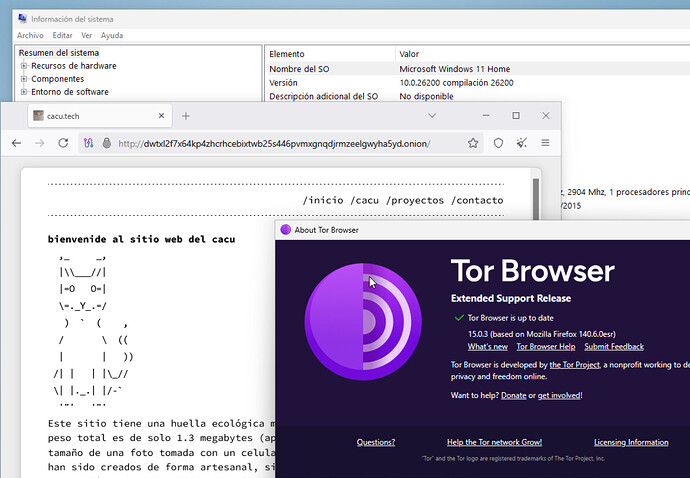Click the Información del sistema window icon
Screen dimensions: 690x478
[22, 18]
